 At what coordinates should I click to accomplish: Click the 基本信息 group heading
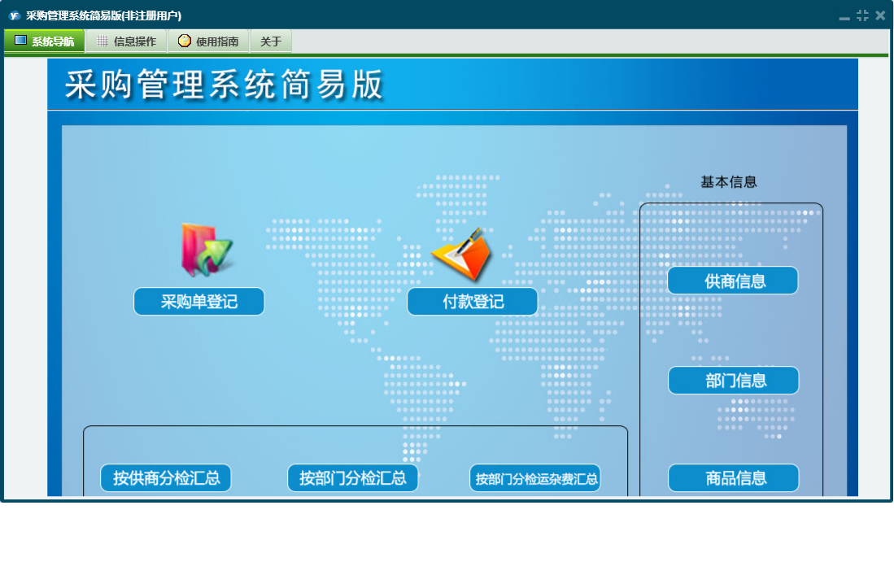point(729,182)
